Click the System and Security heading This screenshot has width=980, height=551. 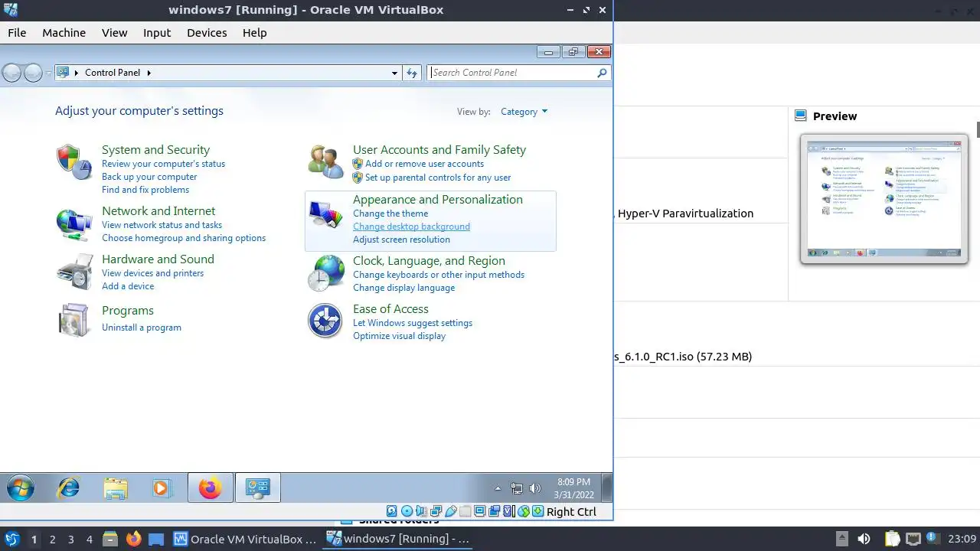tap(155, 150)
